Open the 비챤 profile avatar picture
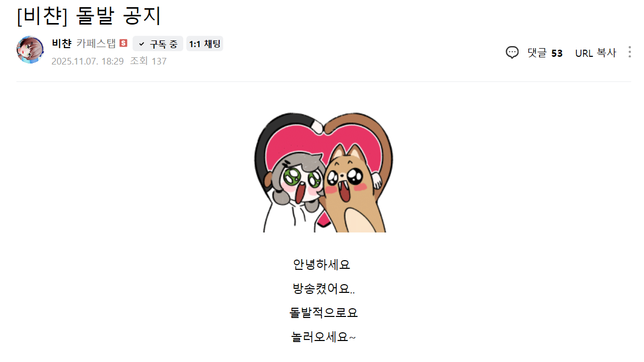The width and height of the screenshot is (644, 362). [30, 50]
